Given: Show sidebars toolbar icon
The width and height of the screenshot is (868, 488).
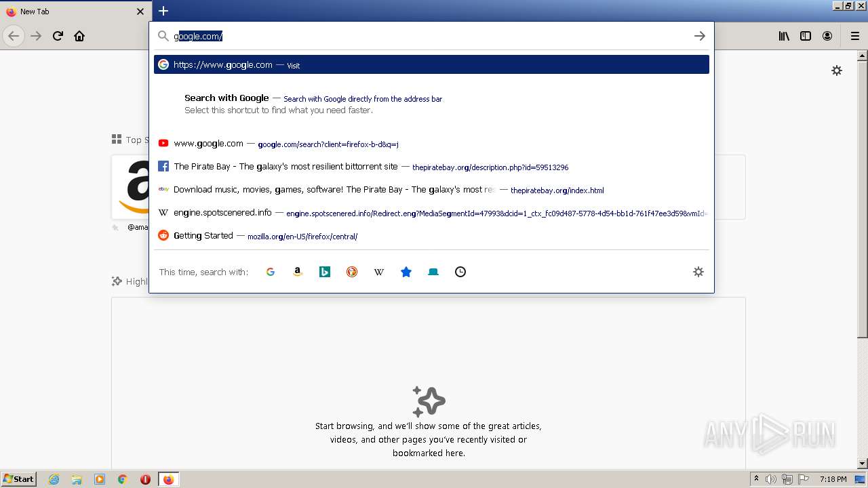Looking at the screenshot, I should pyautogui.click(x=806, y=36).
